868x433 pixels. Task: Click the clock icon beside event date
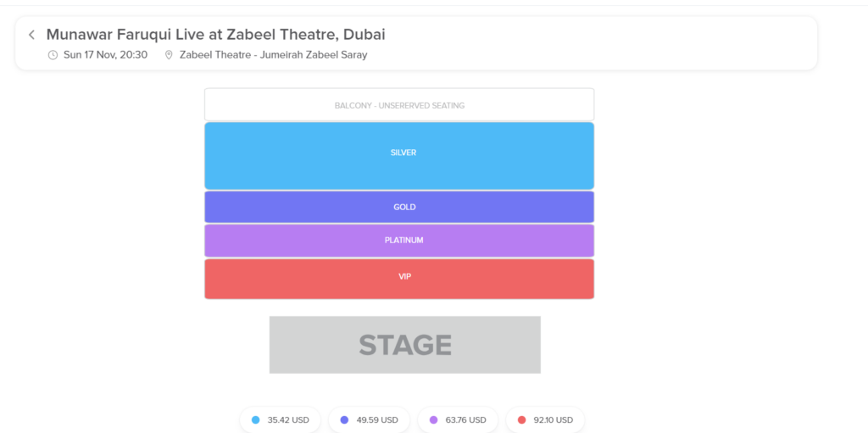click(53, 55)
